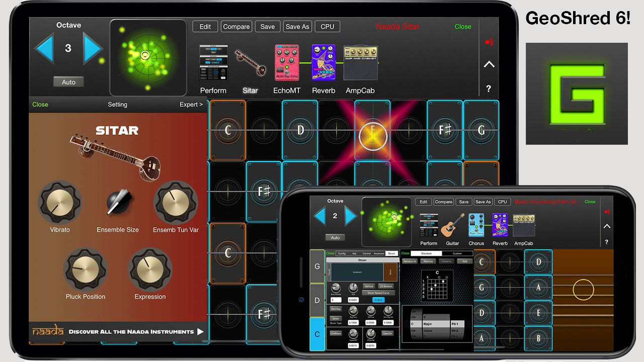644x362 pixels.
Task: Tap the G key on iPad top row
Action: (481, 130)
